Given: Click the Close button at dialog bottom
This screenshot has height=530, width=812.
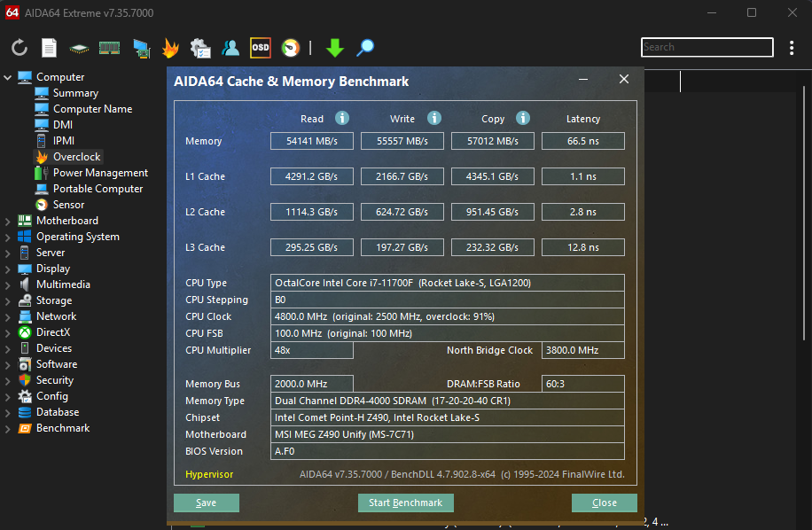Looking at the screenshot, I should (x=604, y=503).
